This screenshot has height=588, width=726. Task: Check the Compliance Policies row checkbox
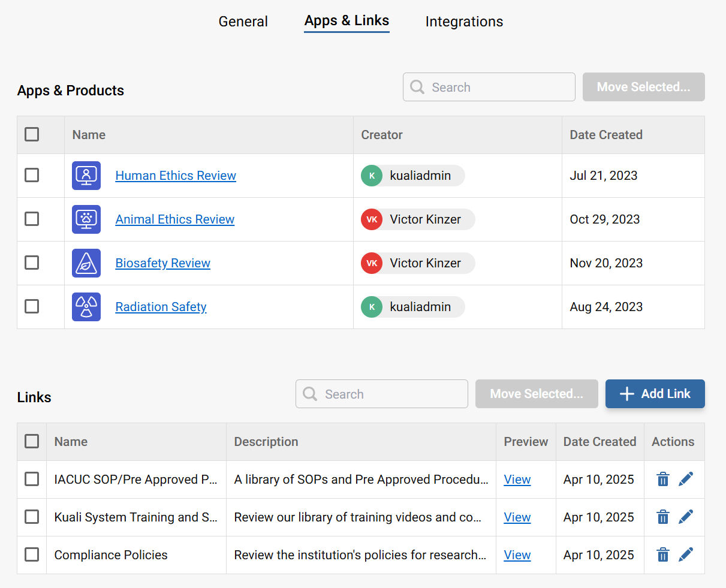[32, 554]
